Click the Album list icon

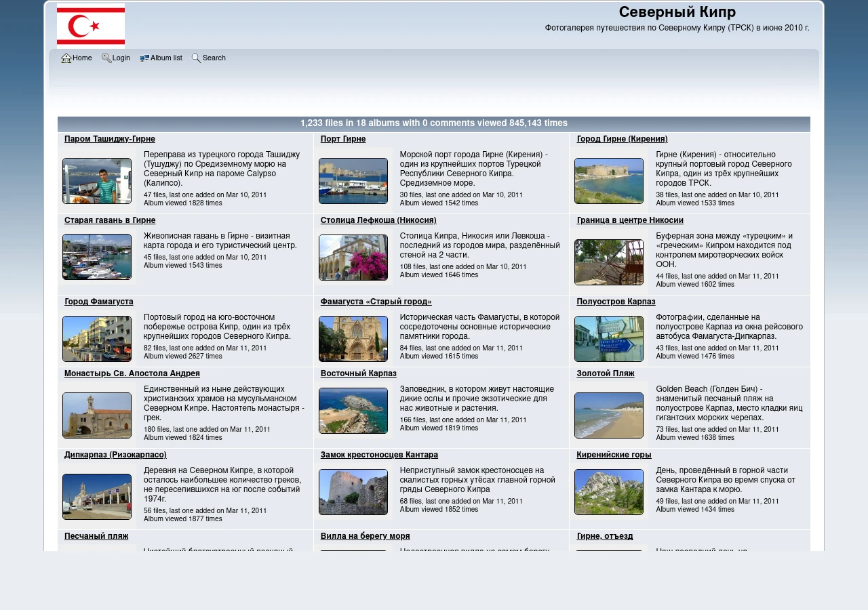click(x=144, y=58)
